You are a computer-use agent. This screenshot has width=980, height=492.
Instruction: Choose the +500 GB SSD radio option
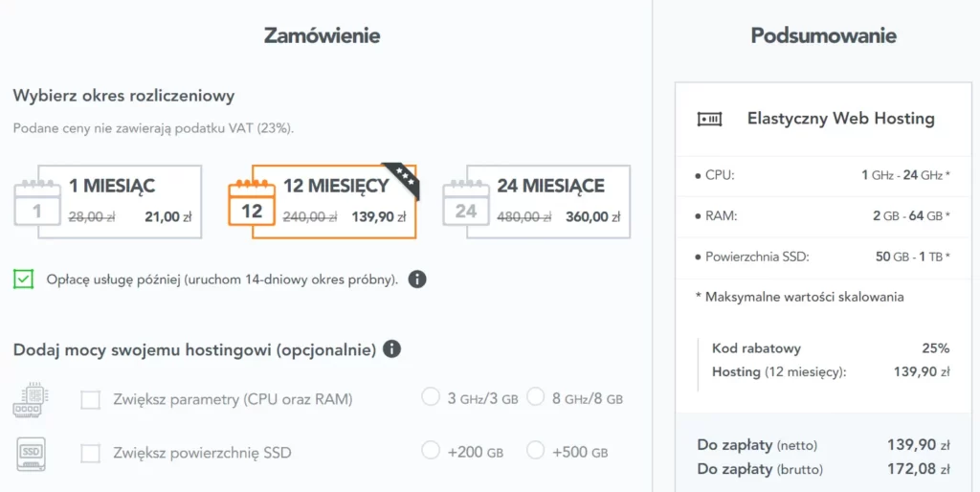tap(536, 450)
